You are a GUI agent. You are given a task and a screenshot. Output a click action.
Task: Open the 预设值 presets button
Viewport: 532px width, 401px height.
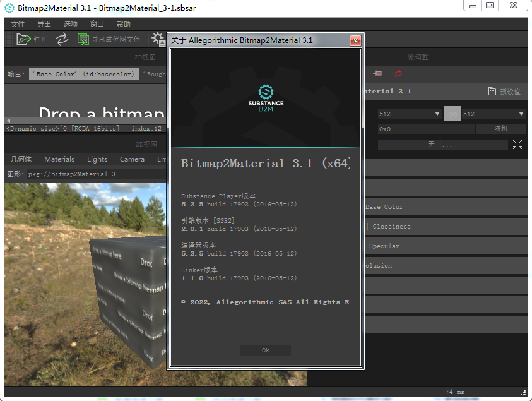click(504, 92)
